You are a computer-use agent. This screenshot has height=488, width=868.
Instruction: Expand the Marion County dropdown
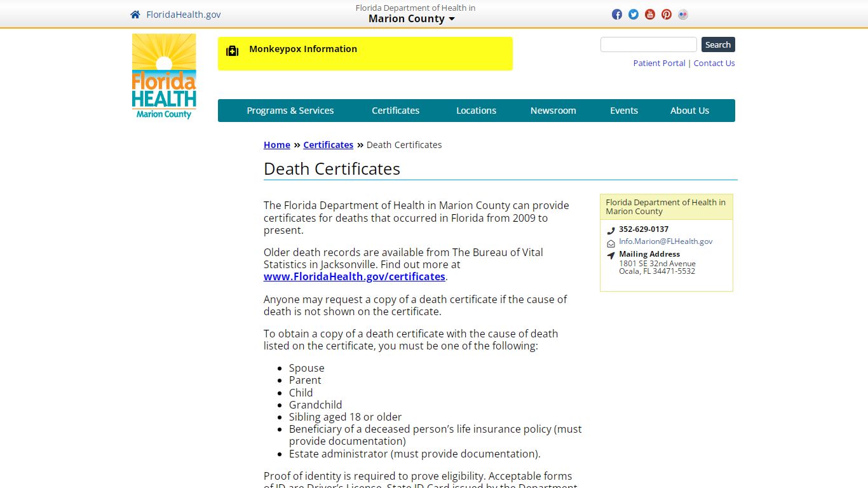click(x=412, y=18)
